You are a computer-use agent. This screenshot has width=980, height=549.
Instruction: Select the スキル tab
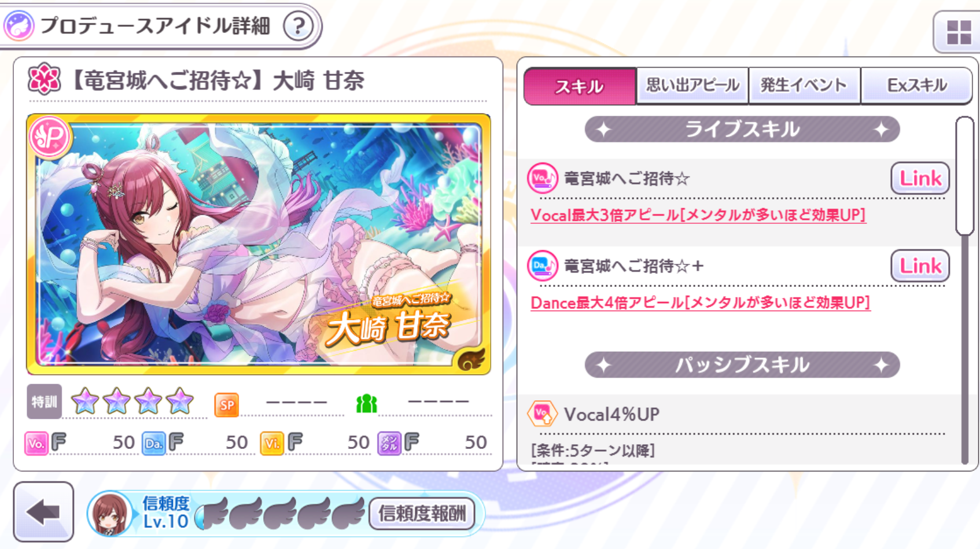580,86
